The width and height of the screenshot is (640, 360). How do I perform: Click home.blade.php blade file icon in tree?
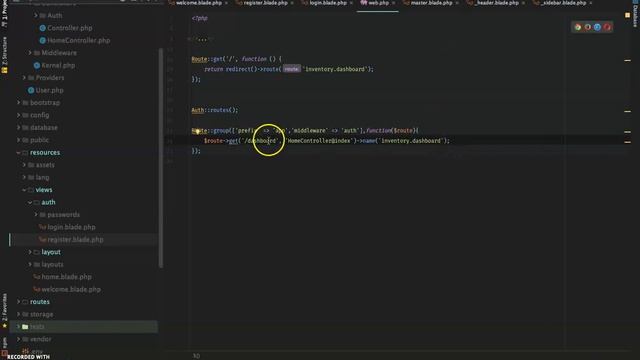(37, 277)
